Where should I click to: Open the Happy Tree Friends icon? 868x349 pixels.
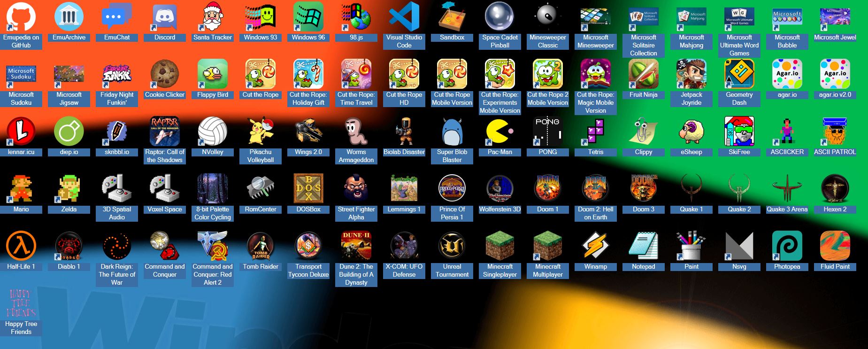21,303
